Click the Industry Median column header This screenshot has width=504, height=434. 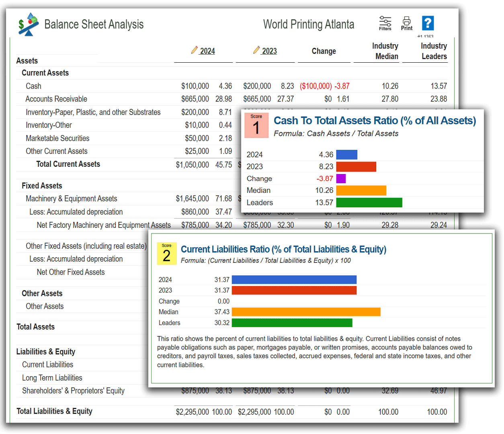coord(385,51)
